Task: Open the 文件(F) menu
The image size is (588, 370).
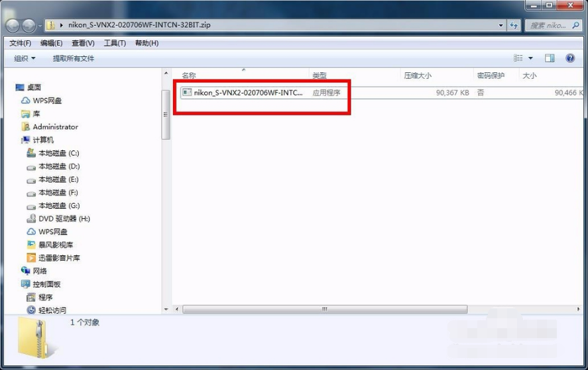Action: pyautogui.click(x=20, y=43)
